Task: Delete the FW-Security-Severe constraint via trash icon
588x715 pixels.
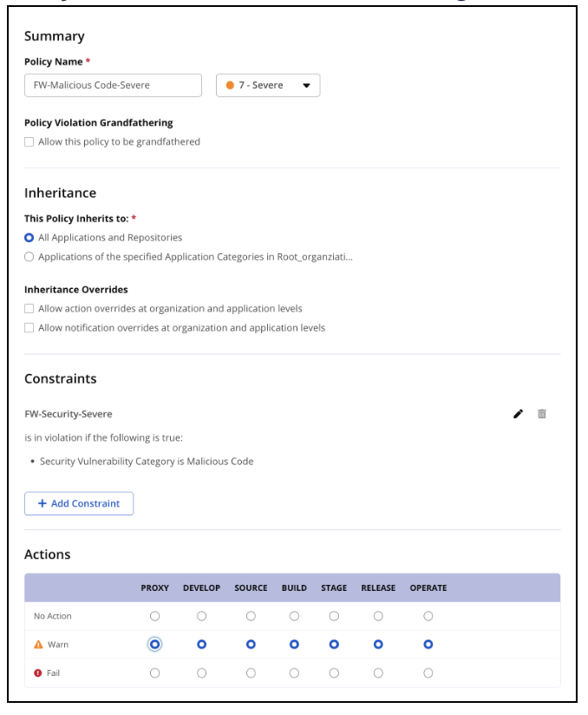Action: click(x=541, y=414)
